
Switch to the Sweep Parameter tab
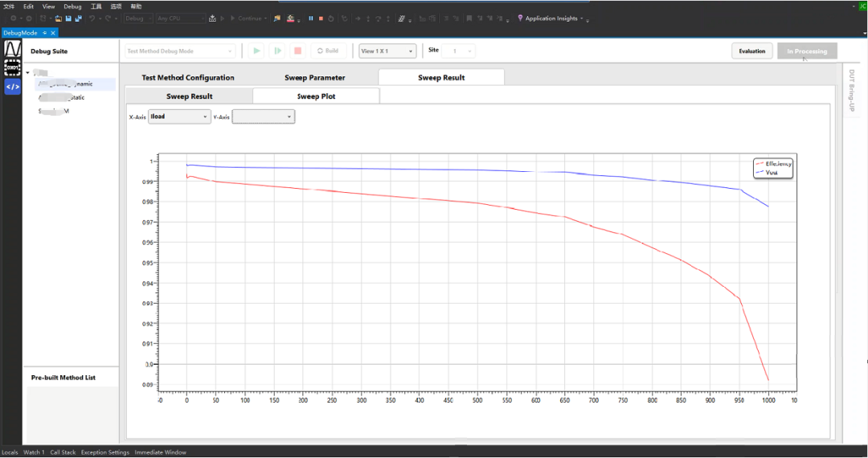coord(315,78)
